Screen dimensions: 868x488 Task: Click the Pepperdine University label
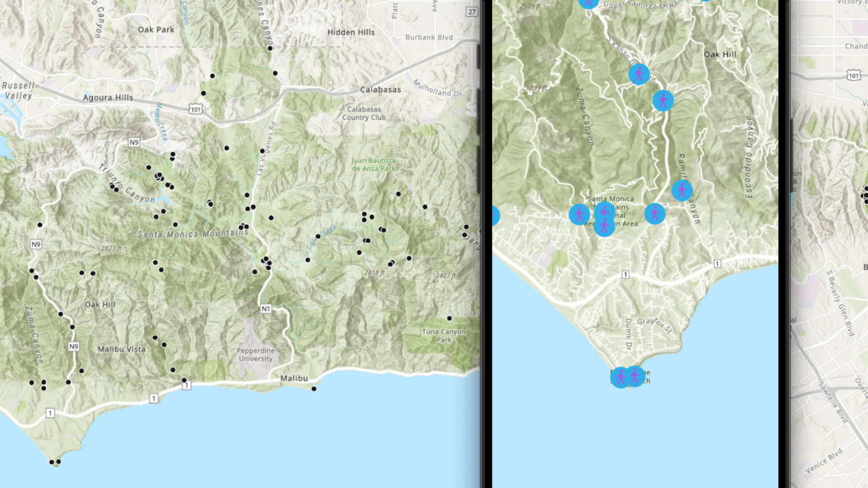[255, 355]
